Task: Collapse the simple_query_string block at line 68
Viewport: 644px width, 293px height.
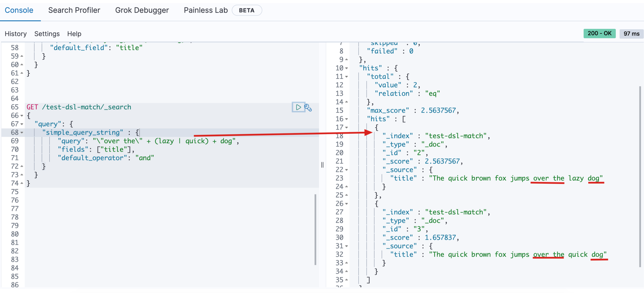Action: [22, 133]
